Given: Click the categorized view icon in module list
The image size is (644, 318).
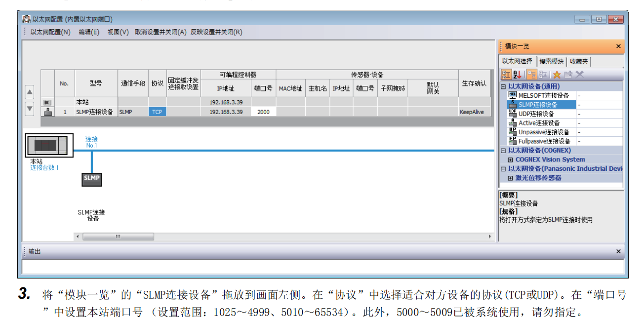Looking at the screenshot, I should 507,75.
